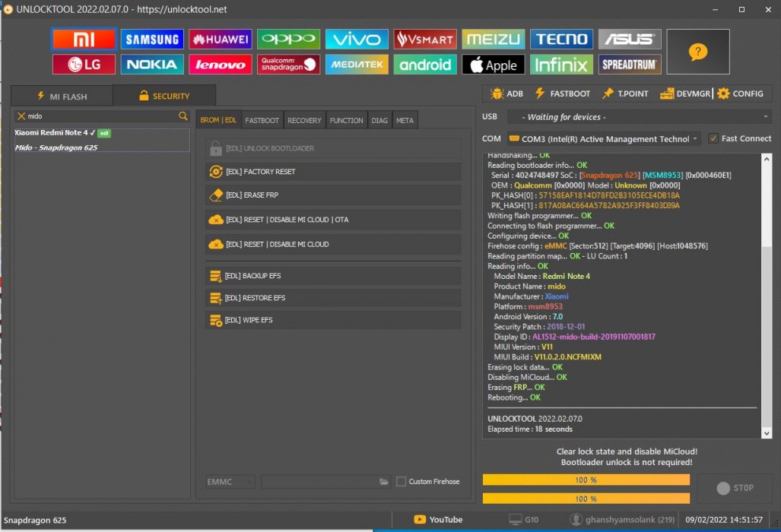The width and height of the screenshot is (781, 532).
Task: Run EDL Restore EFS
Action: coord(333,298)
